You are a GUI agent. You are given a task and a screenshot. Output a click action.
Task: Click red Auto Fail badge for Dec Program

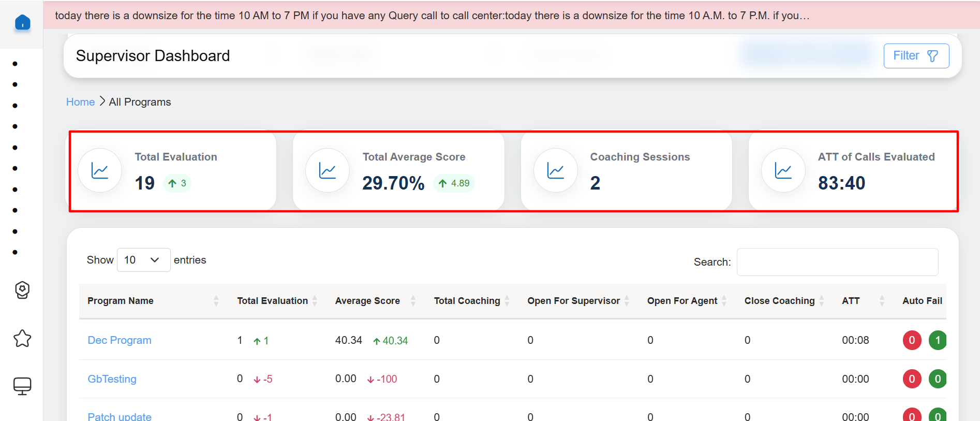[912, 340]
